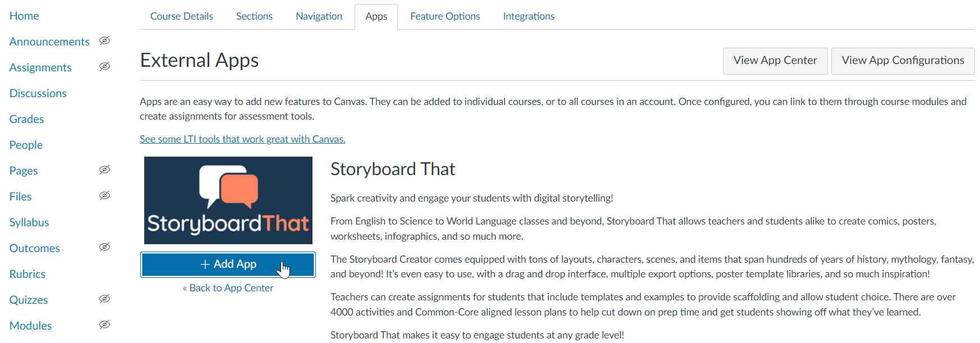
Task: Click the External Apps heading
Action: click(x=199, y=61)
